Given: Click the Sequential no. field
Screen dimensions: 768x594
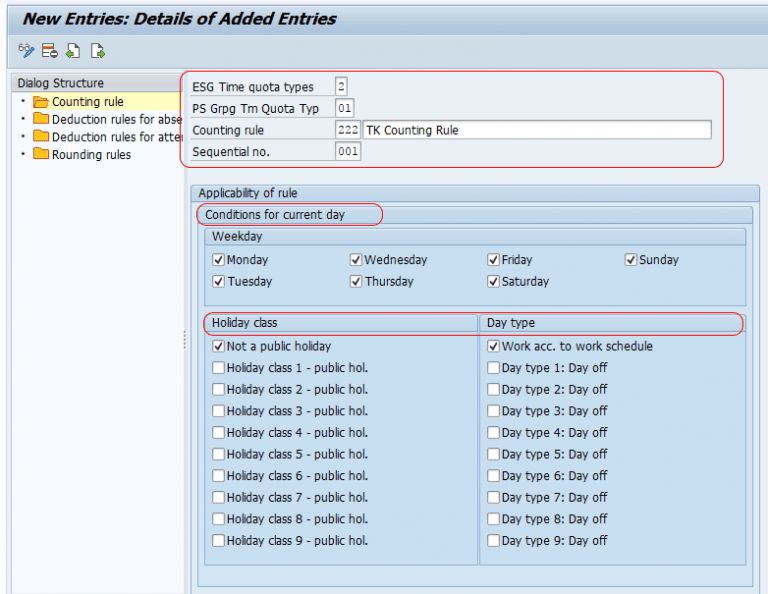Looking at the screenshot, I should coord(348,151).
